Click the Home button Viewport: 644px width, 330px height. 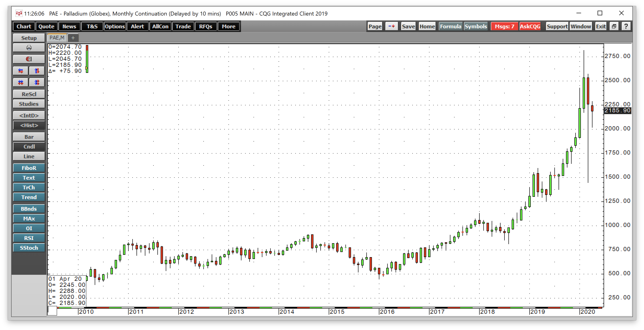point(427,26)
